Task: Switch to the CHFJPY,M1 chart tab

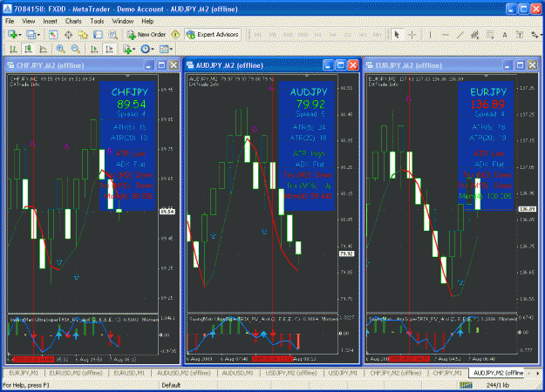Action: click(447, 373)
